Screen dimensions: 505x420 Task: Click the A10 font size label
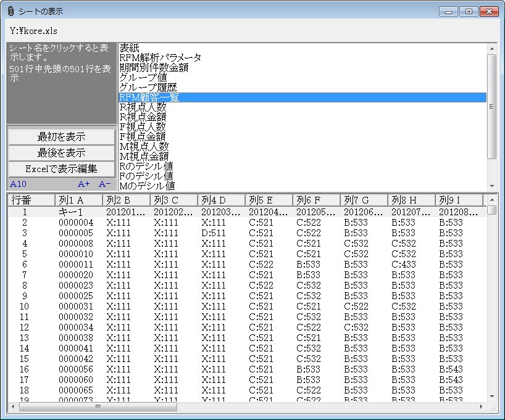(x=18, y=184)
